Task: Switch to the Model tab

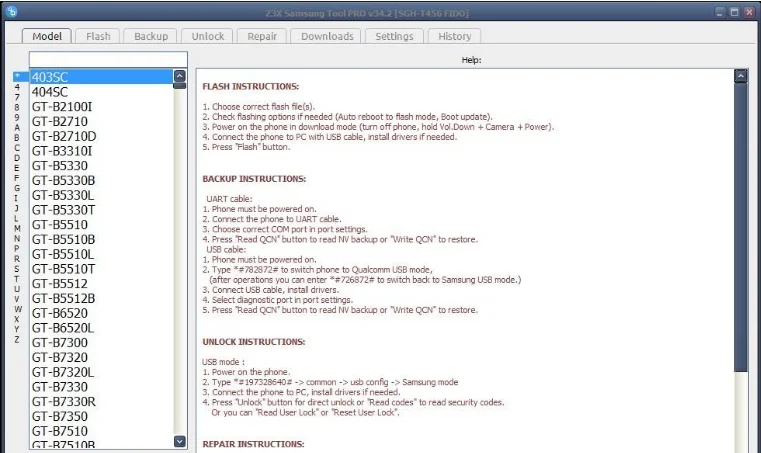Action: coord(47,36)
